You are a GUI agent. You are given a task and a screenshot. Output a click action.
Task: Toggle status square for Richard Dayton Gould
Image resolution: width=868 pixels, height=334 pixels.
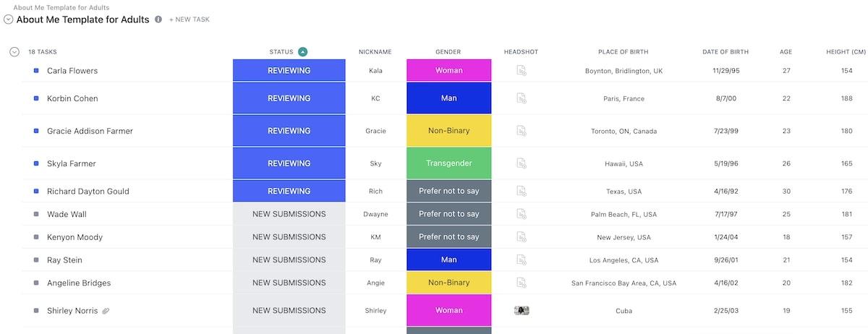coord(36,192)
